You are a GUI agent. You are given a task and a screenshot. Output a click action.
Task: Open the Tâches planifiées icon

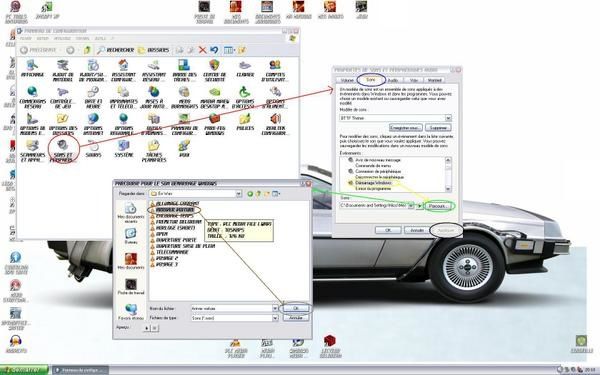click(154, 151)
